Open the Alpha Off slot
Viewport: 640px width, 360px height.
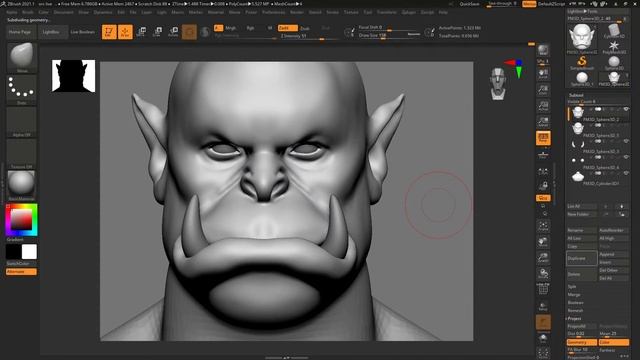tap(21, 122)
